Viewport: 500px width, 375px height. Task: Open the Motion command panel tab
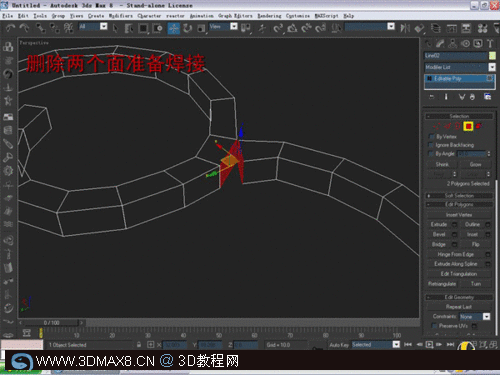coord(465,44)
